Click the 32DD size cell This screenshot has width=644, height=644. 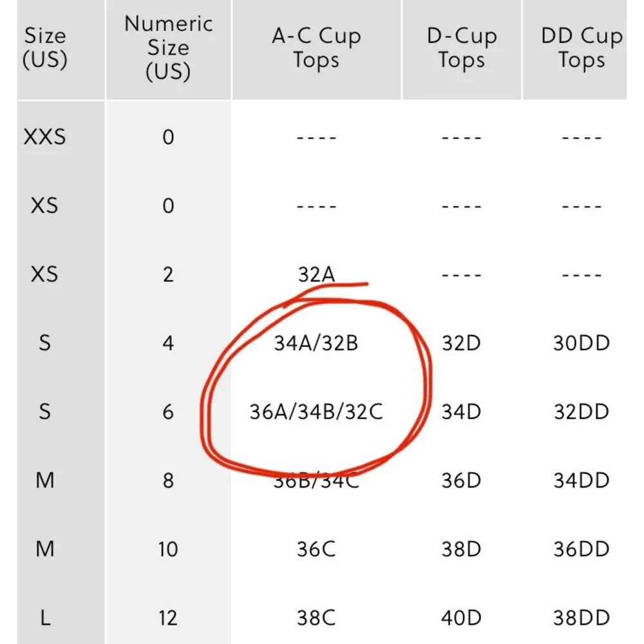[x=581, y=412]
